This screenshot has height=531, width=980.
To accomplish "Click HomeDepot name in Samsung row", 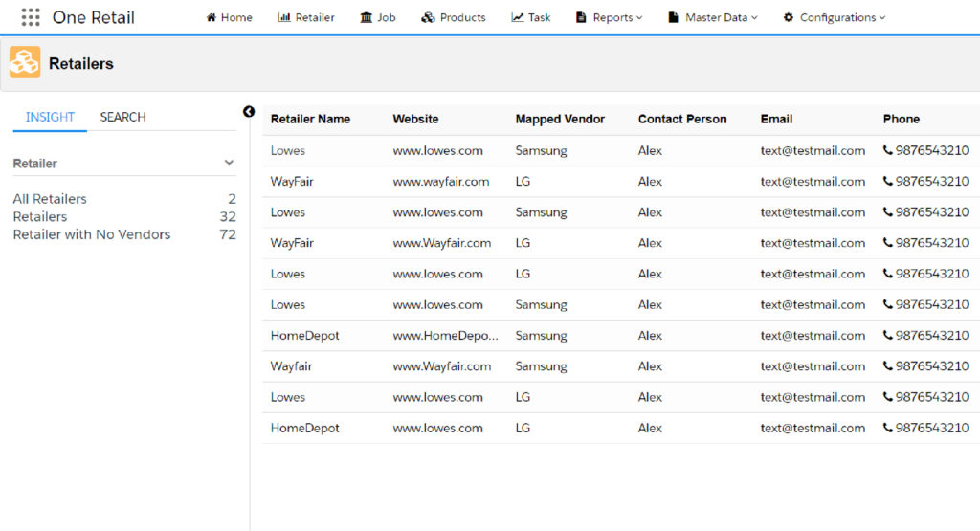I will [x=305, y=335].
